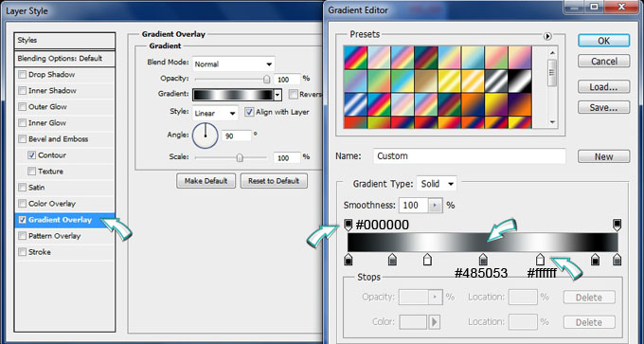Enable the Inner Shadow checkbox
This screenshot has width=644, height=344.
pyautogui.click(x=22, y=91)
